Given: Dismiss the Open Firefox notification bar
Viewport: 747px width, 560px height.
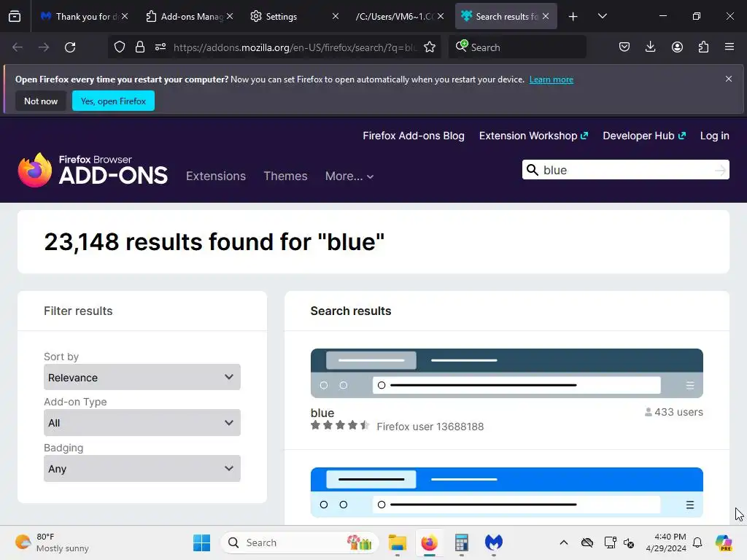Looking at the screenshot, I should click(x=729, y=79).
